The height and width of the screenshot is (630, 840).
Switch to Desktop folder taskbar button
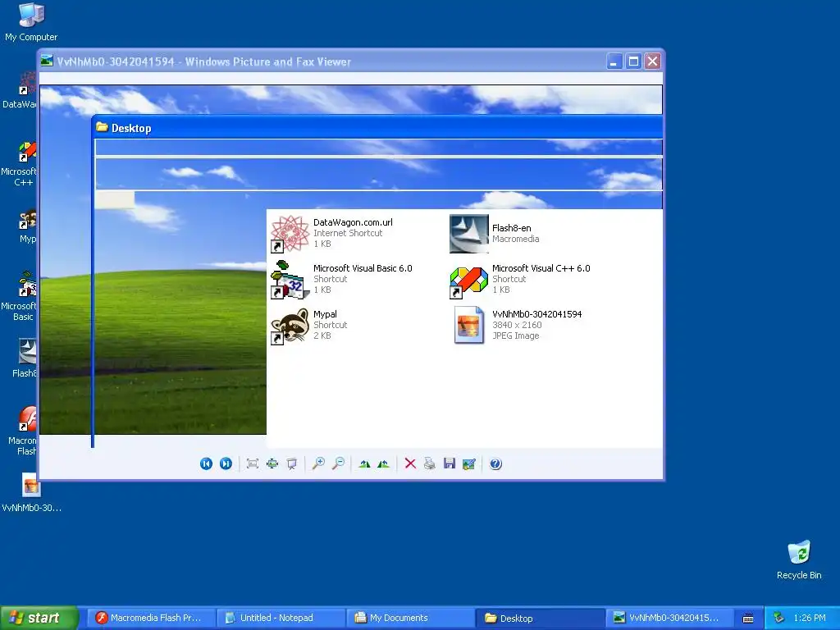(x=541, y=618)
